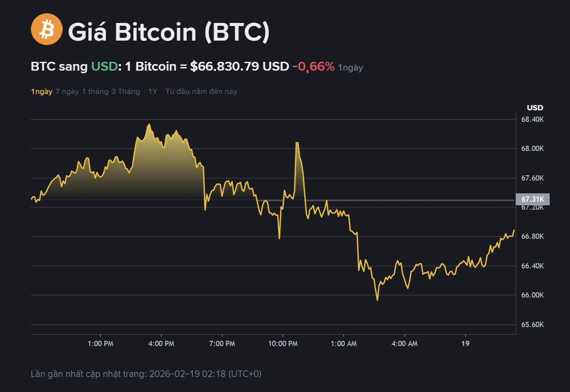Viewport: 570px width, 392px height.
Task: Click the Giá Bitcoin (BTC) heading
Action: click(168, 32)
